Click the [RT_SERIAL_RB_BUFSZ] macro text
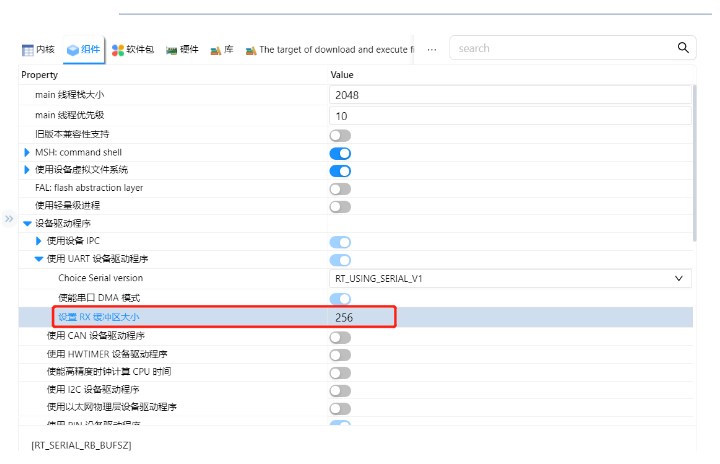 (x=81, y=445)
